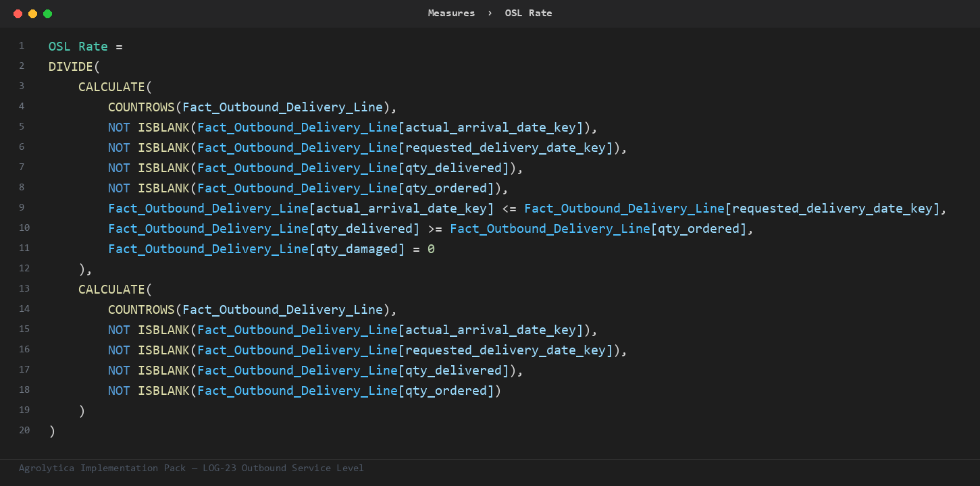Click the closing parenthesis on line 12
The height and width of the screenshot is (486, 980).
pyautogui.click(x=82, y=269)
